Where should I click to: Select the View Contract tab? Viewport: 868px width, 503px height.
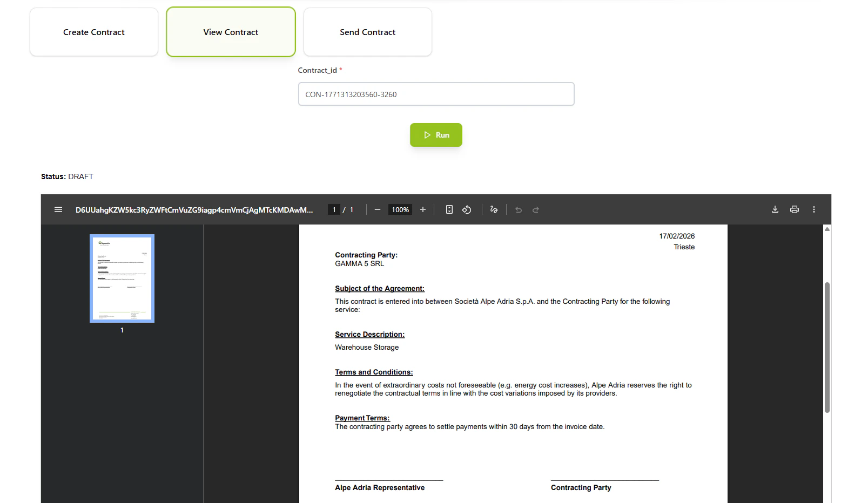(231, 32)
